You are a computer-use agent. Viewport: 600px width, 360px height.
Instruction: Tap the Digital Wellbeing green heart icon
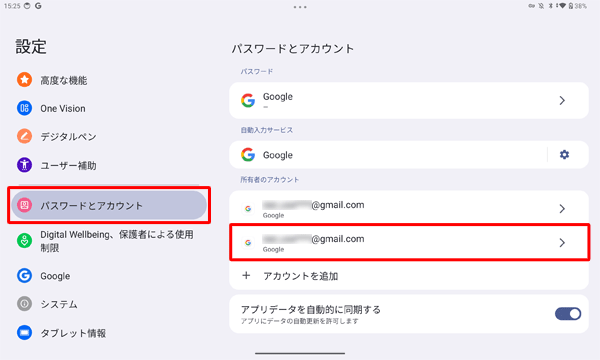click(x=24, y=241)
